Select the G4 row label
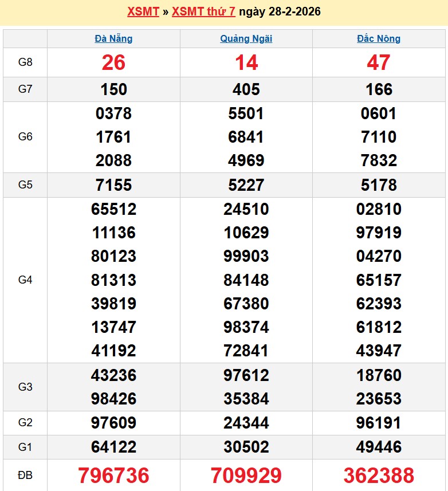448x491 pixels. tap(25, 280)
